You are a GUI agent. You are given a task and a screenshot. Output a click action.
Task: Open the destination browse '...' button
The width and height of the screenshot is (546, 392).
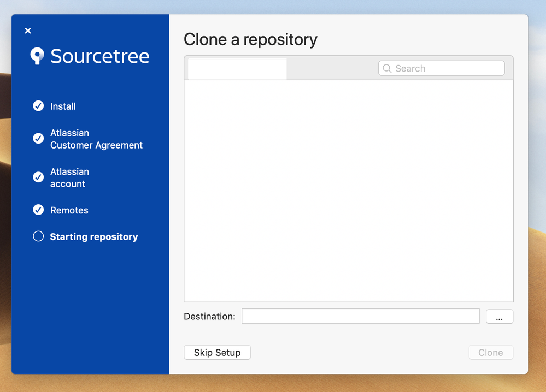[500, 317]
